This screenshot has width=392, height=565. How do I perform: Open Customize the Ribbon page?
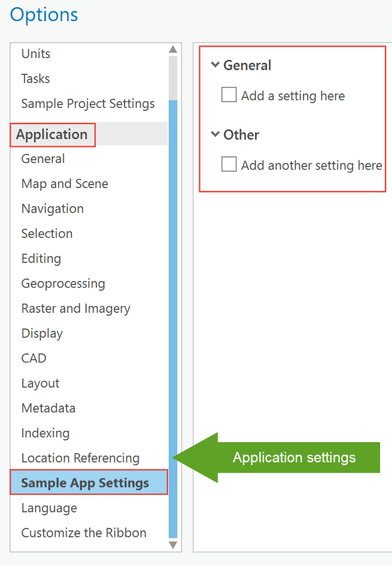pyautogui.click(x=84, y=533)
